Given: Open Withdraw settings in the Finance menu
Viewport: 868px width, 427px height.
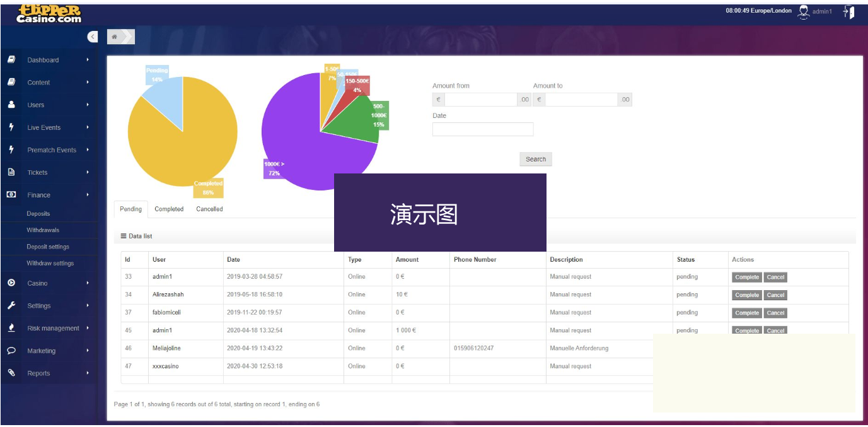Looking at the screenshot, I should pos(50,264).
